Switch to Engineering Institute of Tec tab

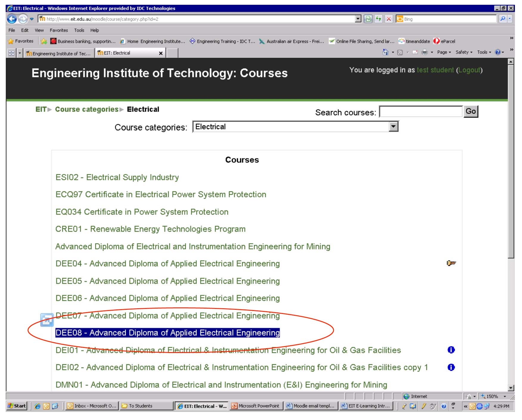(59, 53)
